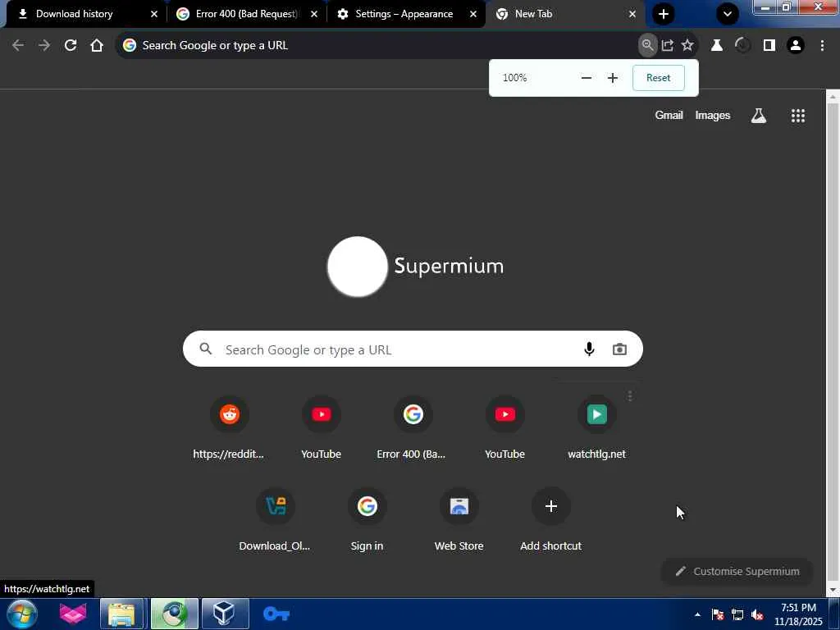The image size is (840, 630).
Task: Close the Settings – Appearance tab
Action: 473,14
